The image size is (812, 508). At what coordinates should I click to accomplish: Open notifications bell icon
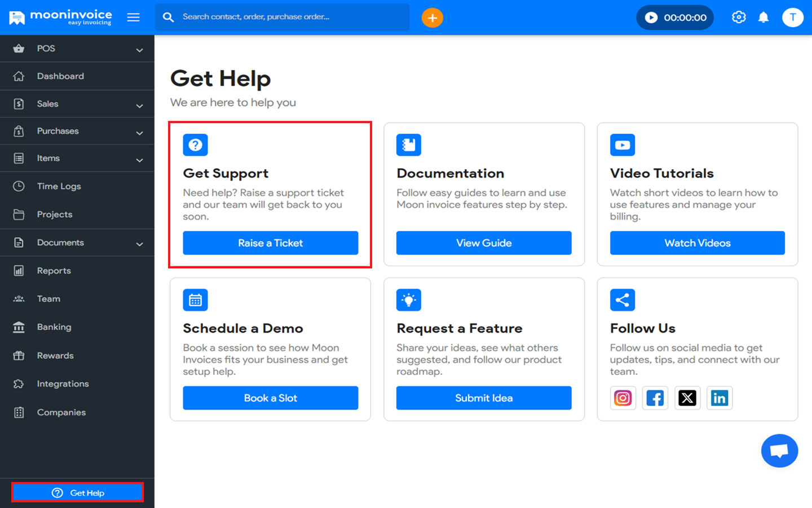[x=764, y=17]
